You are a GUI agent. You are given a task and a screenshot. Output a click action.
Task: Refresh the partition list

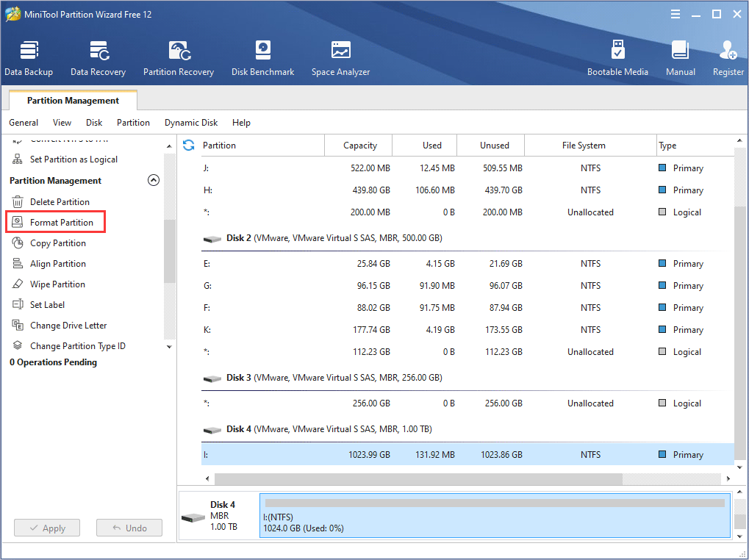click(x=189, y=145)
